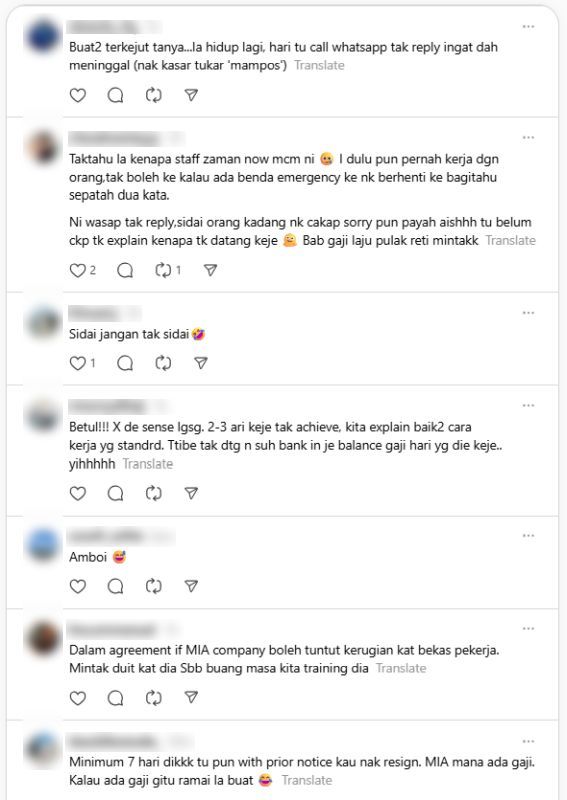Open three-dot menu on 'Minimum 7 hari' comment
The image size is (567, 800).
[x=528, y=741]
